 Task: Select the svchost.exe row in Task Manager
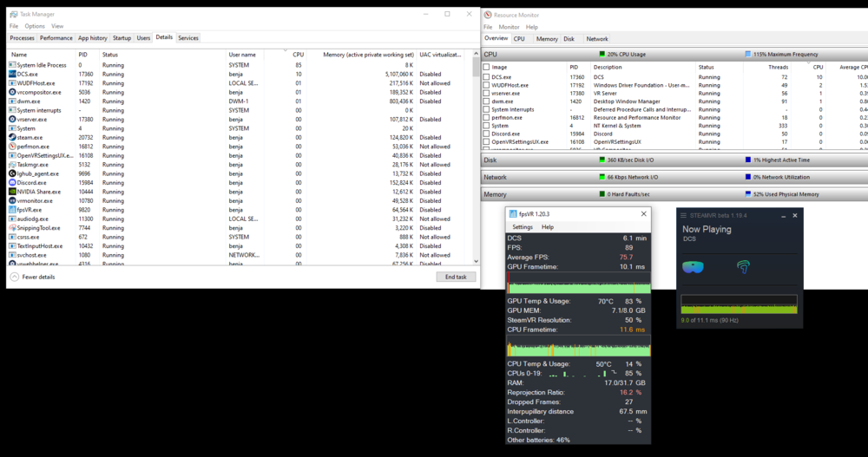(240, 255)
